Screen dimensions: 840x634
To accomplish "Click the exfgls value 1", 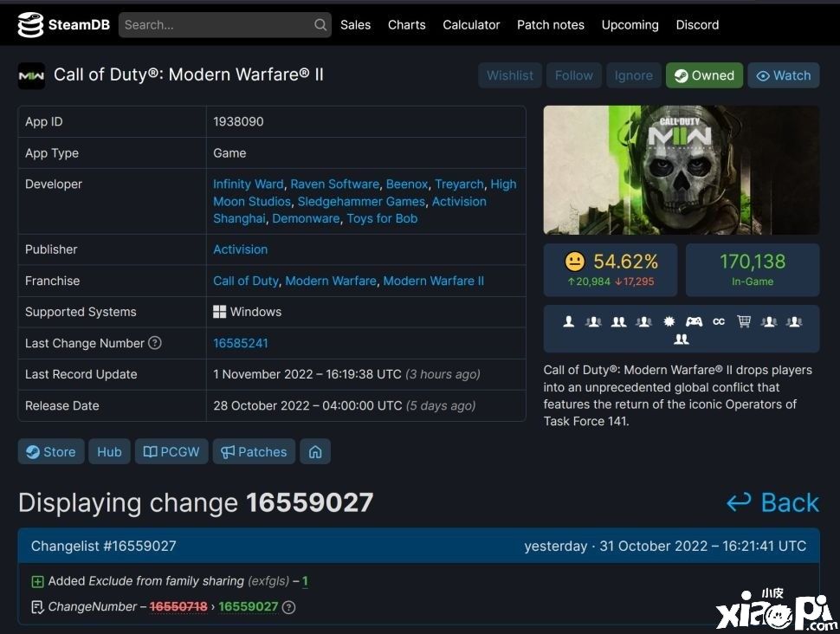I will 305,581.
